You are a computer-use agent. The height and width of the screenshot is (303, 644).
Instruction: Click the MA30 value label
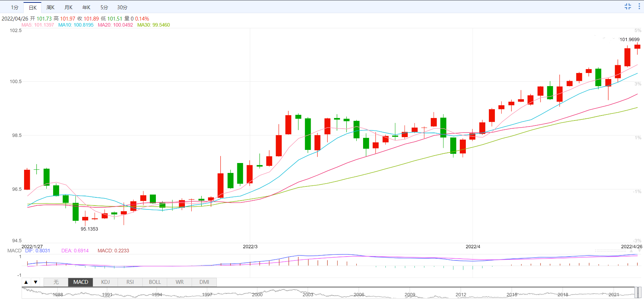pos(154,25)
